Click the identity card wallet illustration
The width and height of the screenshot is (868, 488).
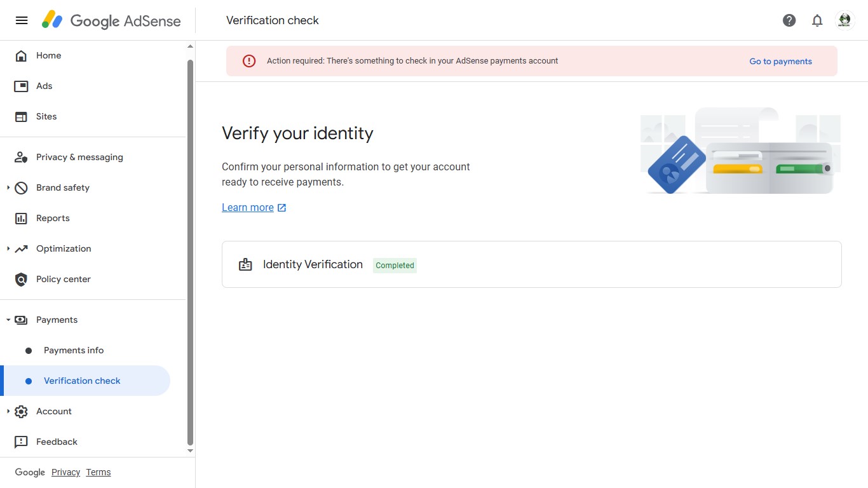740,151
